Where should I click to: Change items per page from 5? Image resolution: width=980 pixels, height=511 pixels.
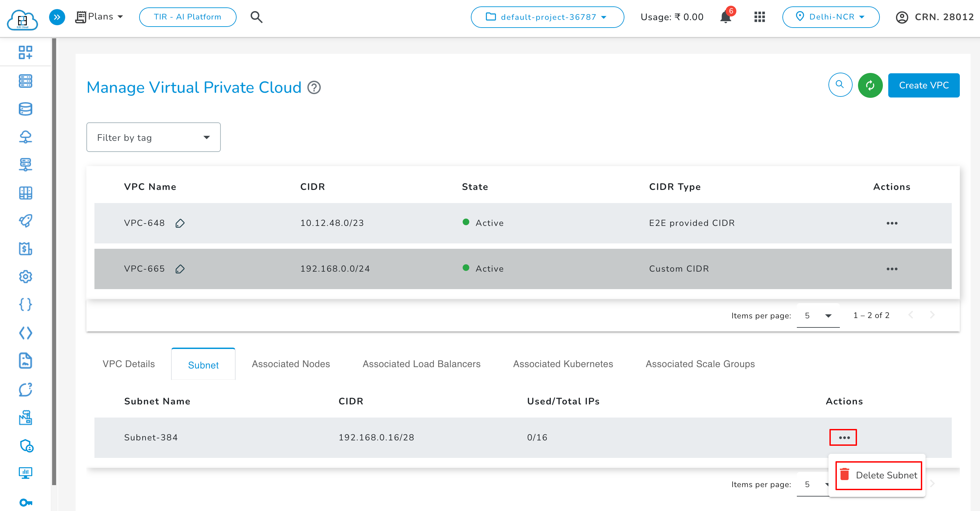[x=818, y=315]
